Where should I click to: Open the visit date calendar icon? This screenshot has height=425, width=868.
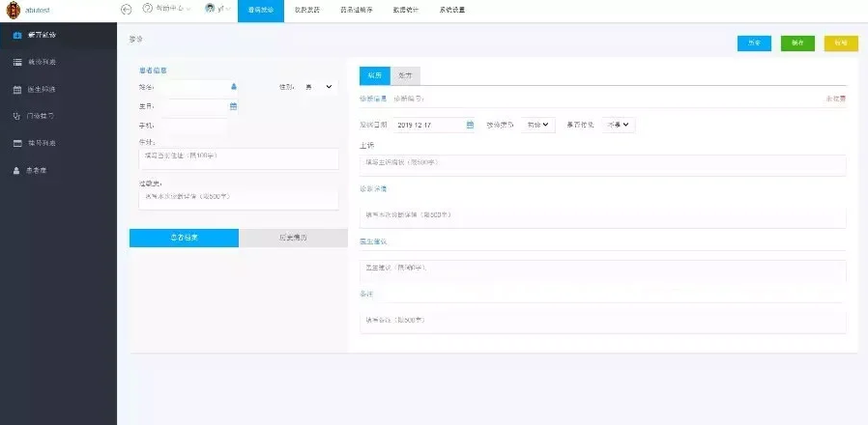click(x=470, y=125)
